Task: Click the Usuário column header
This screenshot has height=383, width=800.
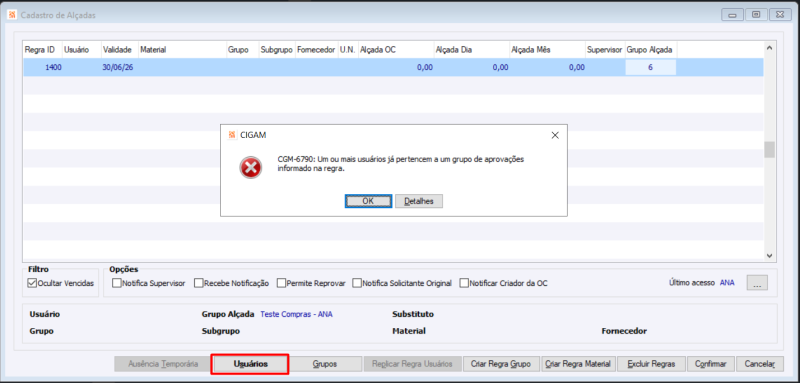Action: [x=82, y=50]
